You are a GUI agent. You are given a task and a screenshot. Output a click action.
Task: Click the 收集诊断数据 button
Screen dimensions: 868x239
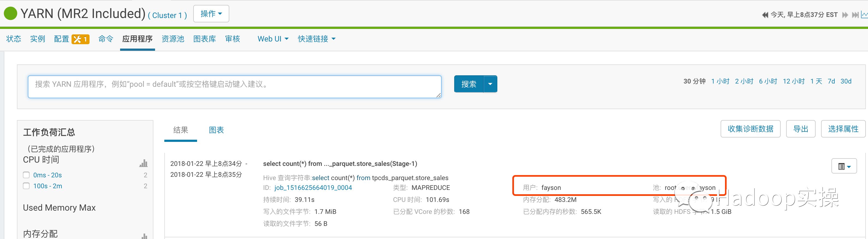click(x=750, y=129)
